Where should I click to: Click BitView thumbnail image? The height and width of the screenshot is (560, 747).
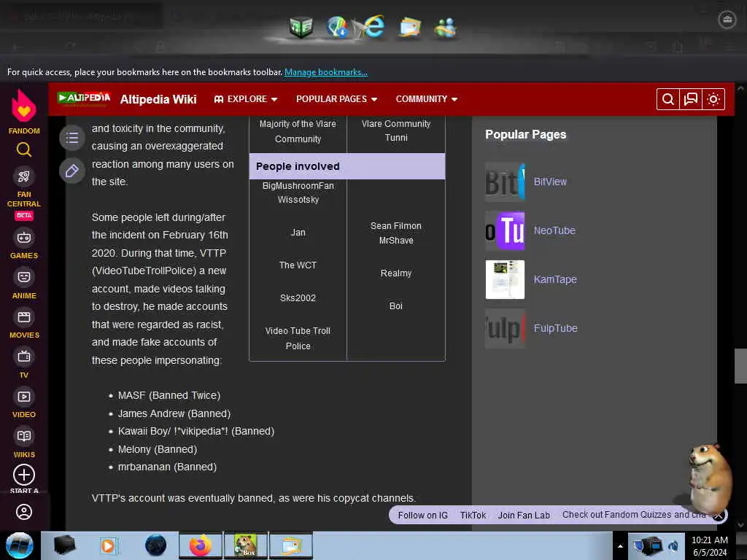[x=505, y=182]
